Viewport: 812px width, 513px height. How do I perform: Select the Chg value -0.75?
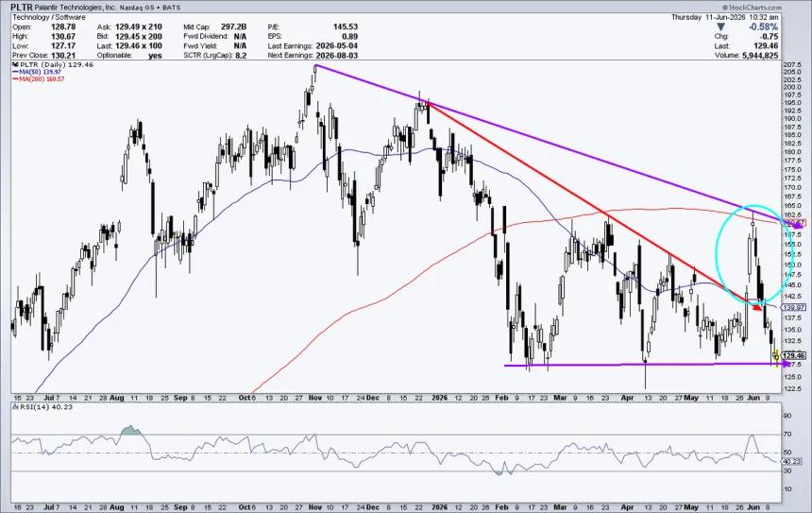point(770,36)
